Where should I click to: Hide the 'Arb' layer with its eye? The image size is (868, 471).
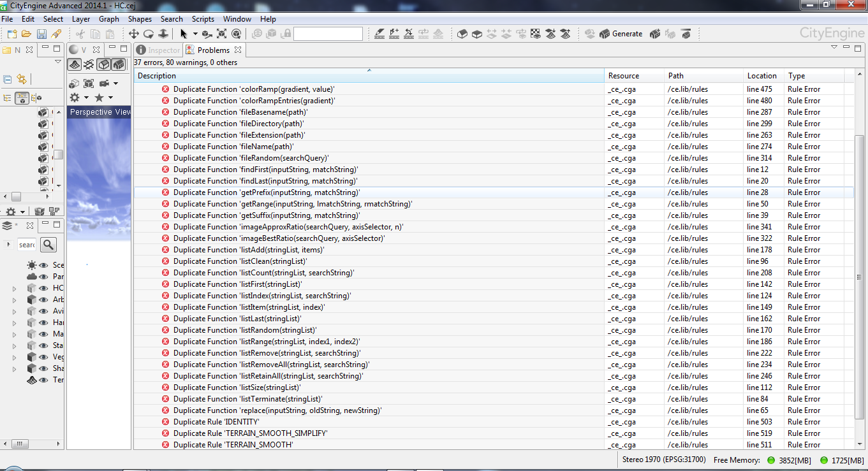[44, 300]
